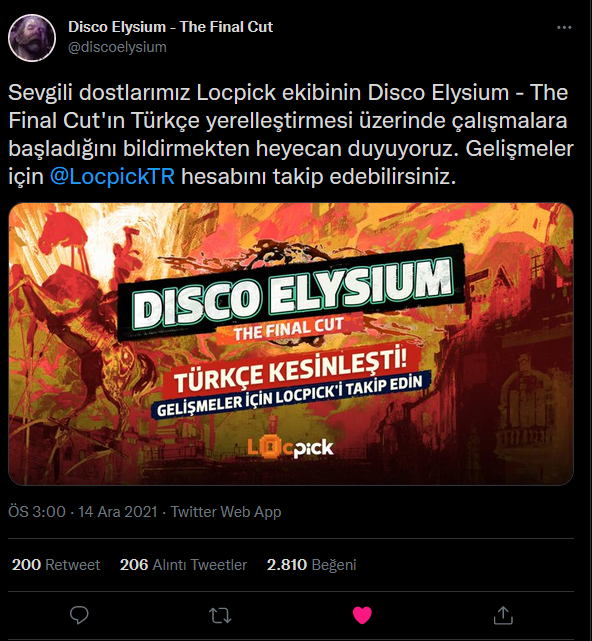
Task: Open the attached Disco Elysium announcement image
Action: 291,344
